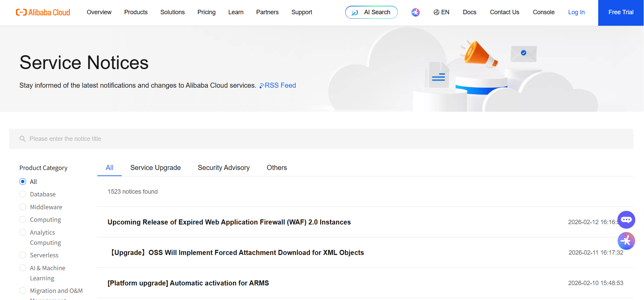
Task: Click the globe language icon next to EN
Action: (436, 13)
